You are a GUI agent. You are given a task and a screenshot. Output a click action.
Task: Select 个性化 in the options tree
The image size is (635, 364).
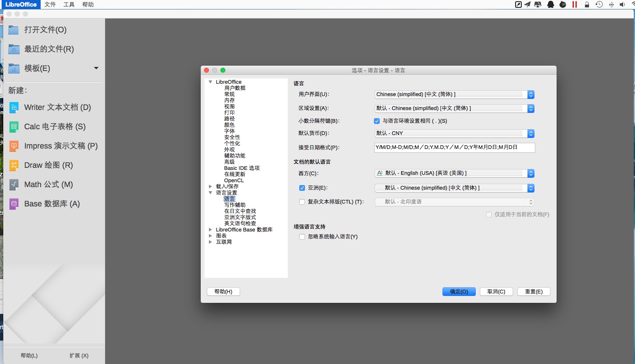(x=232, y=144)
